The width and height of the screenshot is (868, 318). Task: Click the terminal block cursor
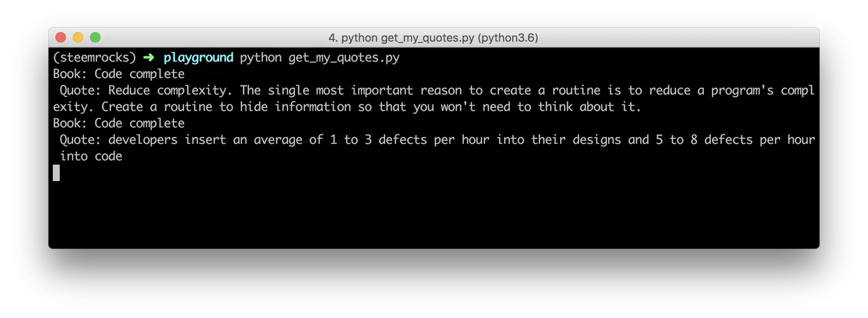click(56, 172)
